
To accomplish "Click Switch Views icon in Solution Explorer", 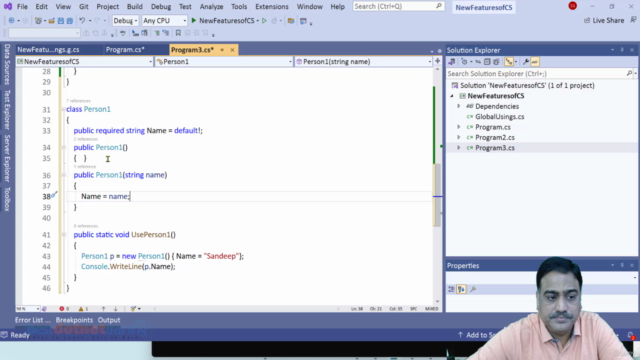I will point(451,62).
